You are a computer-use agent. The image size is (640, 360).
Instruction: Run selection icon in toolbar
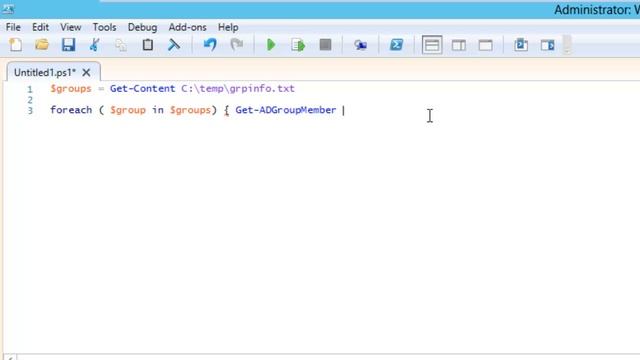coord(298,45)
